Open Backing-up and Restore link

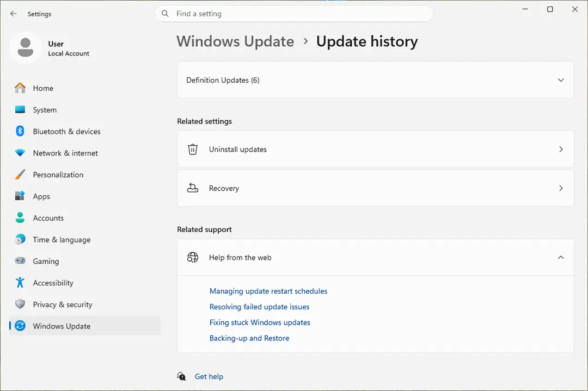249,338
